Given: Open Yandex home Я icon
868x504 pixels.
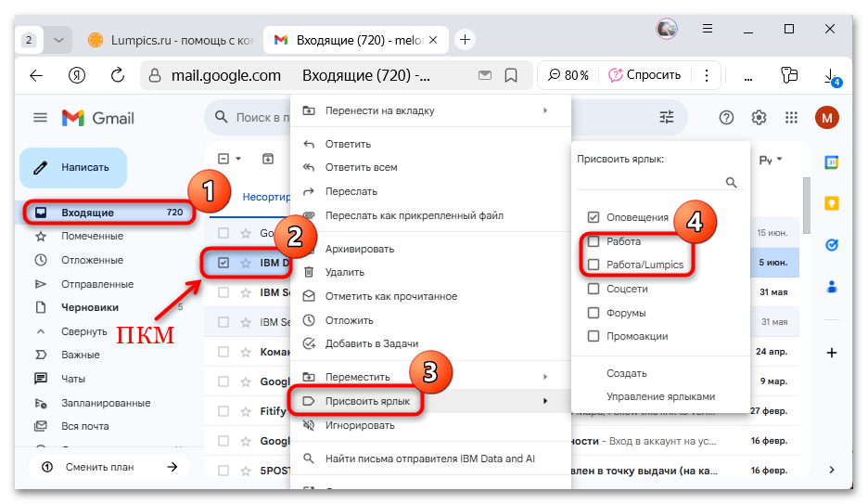Looking at the screenshot, I should pos(77,75).
